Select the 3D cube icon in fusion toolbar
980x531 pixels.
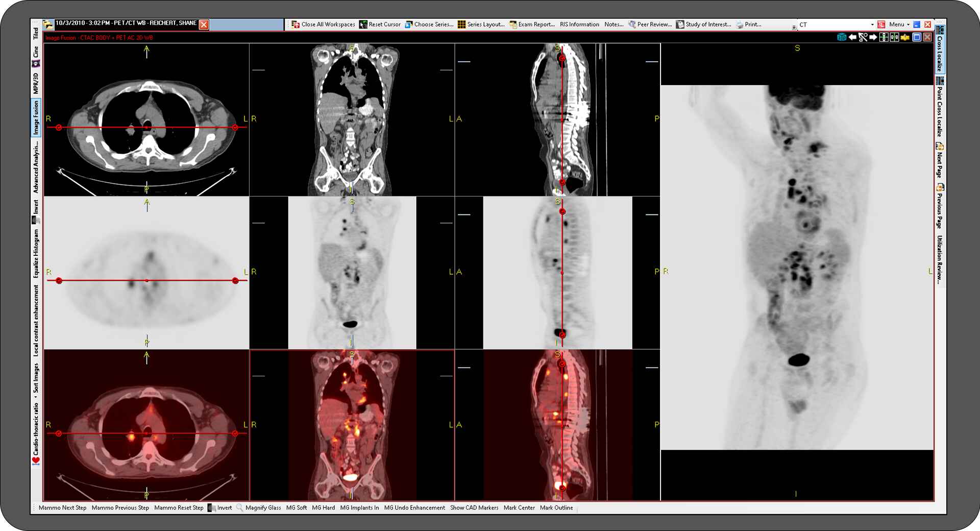pyautogui.click(x=841, y=37)
